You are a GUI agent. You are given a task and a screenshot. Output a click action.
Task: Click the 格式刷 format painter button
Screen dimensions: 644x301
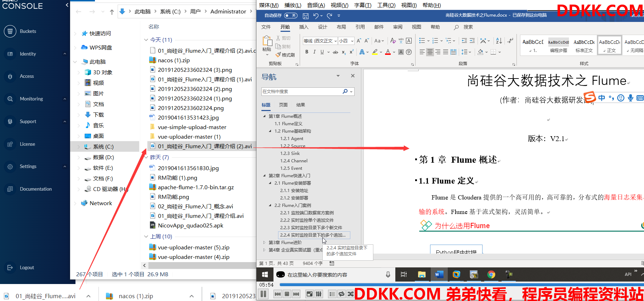coord(286,55)
